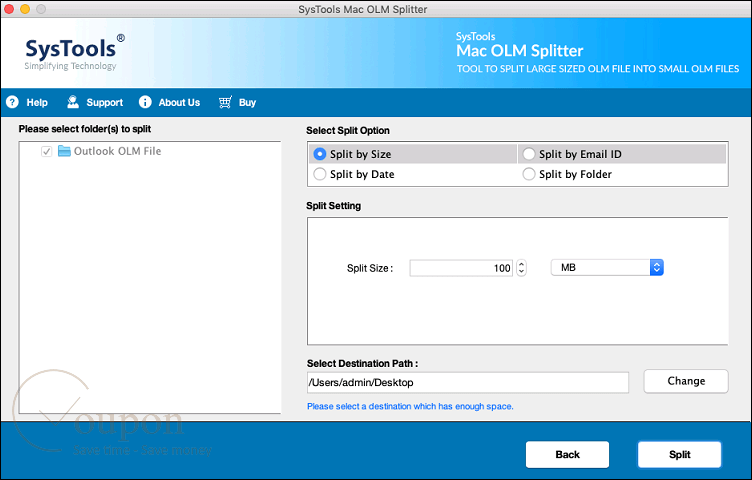Click the destination path text field
The height and width of the screenshot is (480, 752).
pyautogui.click(x=468, y=383)
